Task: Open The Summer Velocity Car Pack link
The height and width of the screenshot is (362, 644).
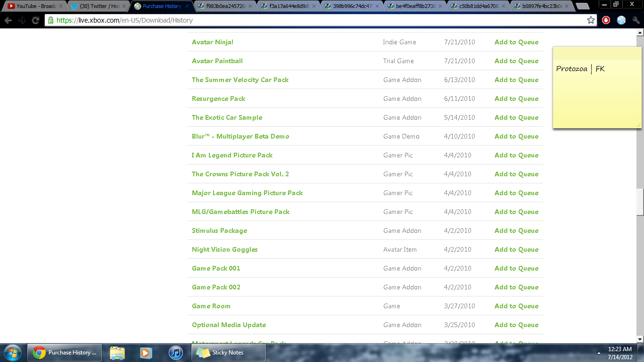Action: point(240,80)
